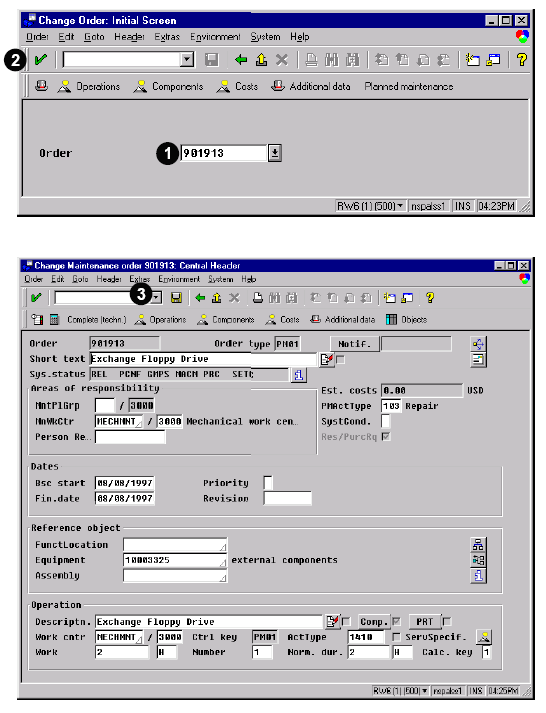Click Planned maintenance button
This screenshot has width=546, height=713.
coord(409,86)
